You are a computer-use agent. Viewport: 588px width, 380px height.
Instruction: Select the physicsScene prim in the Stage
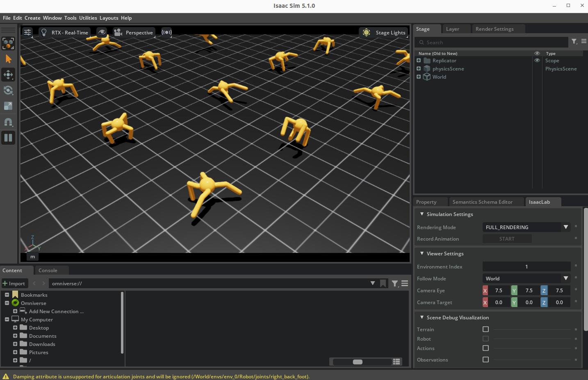(448, 69)
